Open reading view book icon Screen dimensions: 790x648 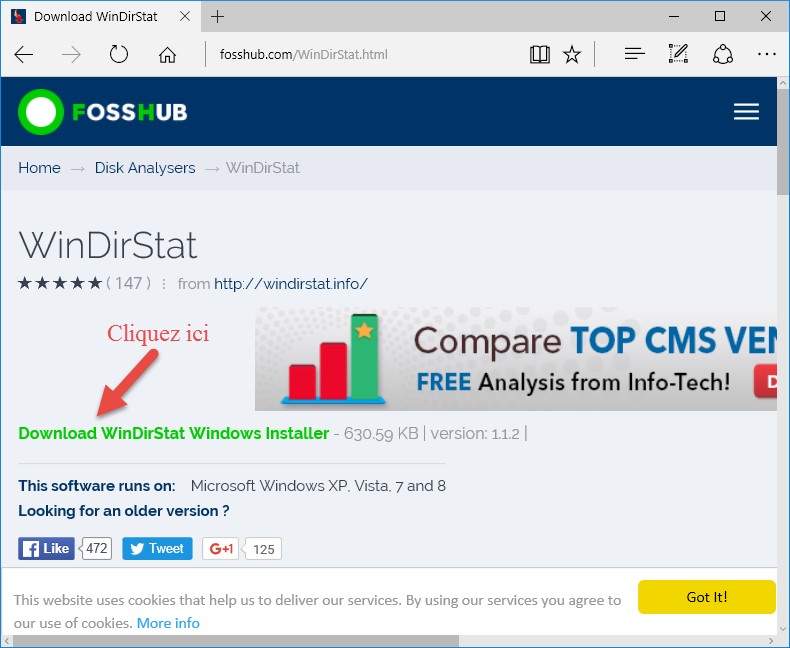tap(540, 54)
